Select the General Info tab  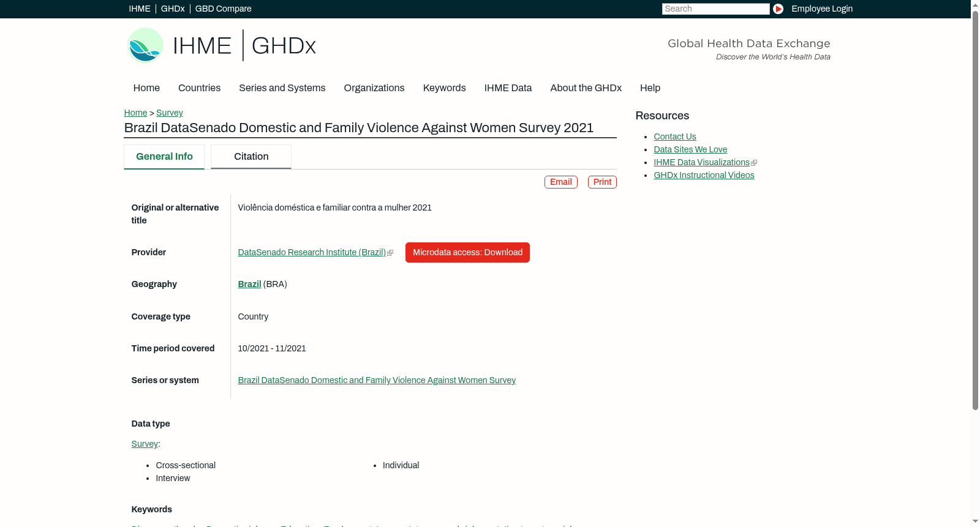tap(164, 157)
